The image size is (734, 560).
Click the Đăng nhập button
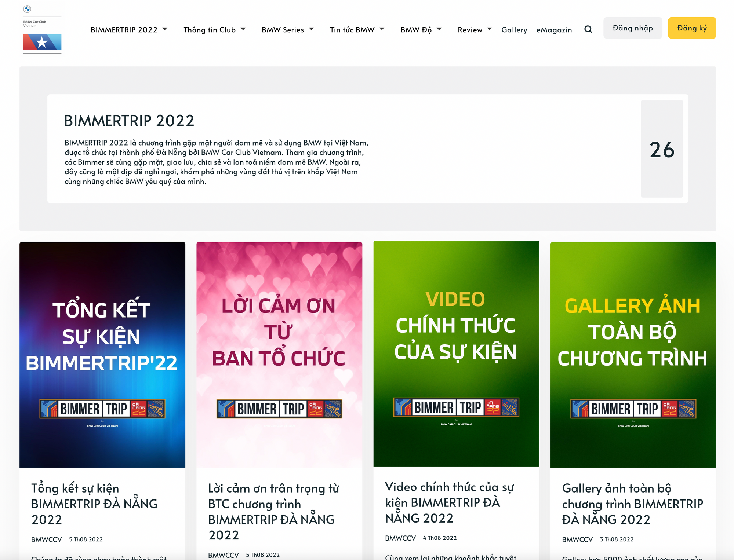(633, 28)
